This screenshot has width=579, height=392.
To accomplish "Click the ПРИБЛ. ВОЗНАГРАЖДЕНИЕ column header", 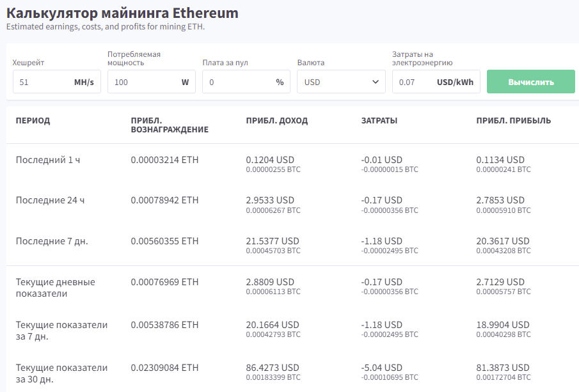I will [170, 125].
